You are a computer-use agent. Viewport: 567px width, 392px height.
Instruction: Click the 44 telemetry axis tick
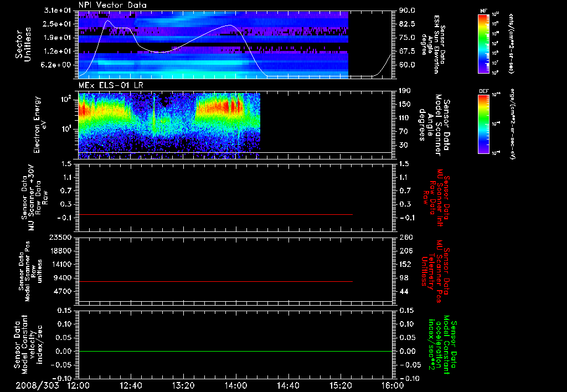coord(404,291)
